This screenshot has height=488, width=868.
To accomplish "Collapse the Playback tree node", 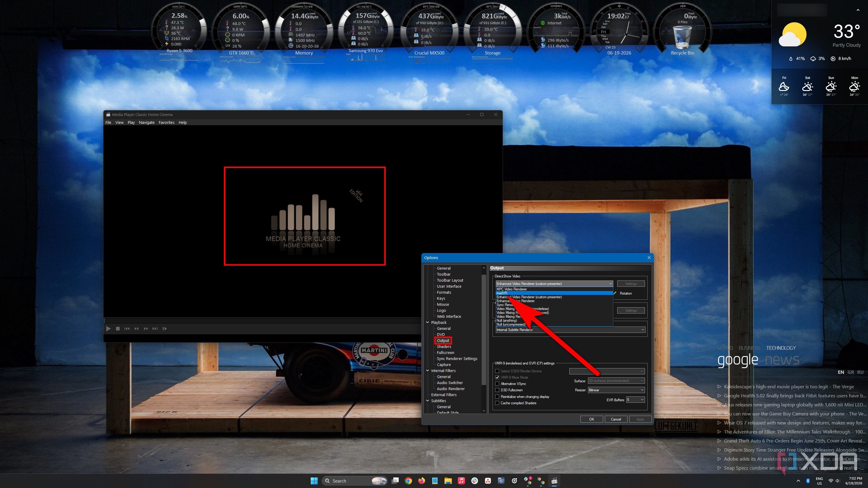I will 428,322.
